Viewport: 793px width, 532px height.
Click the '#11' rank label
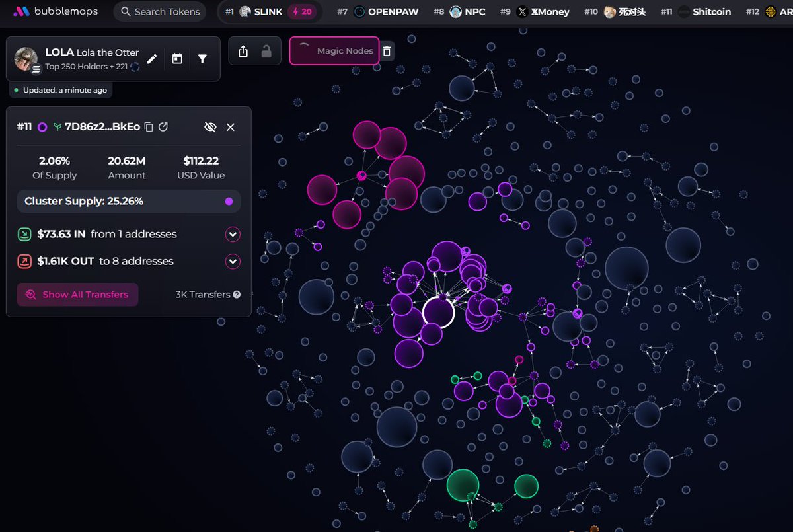coord(24,127)
